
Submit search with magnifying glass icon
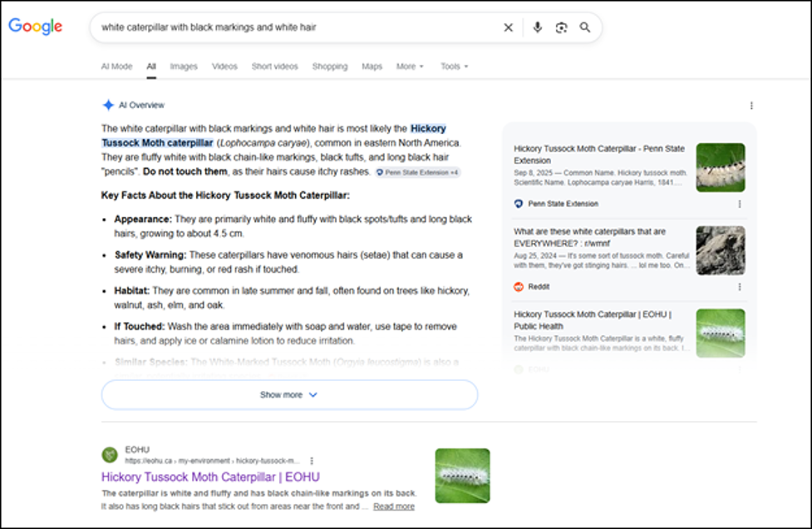pyautogui.click(x=584, y=27)
